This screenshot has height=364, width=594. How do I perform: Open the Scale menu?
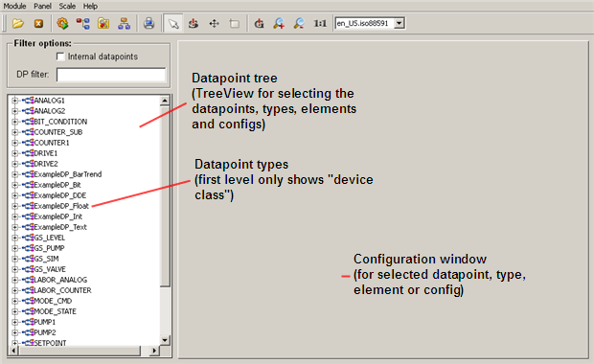click(x=67, y=6)
